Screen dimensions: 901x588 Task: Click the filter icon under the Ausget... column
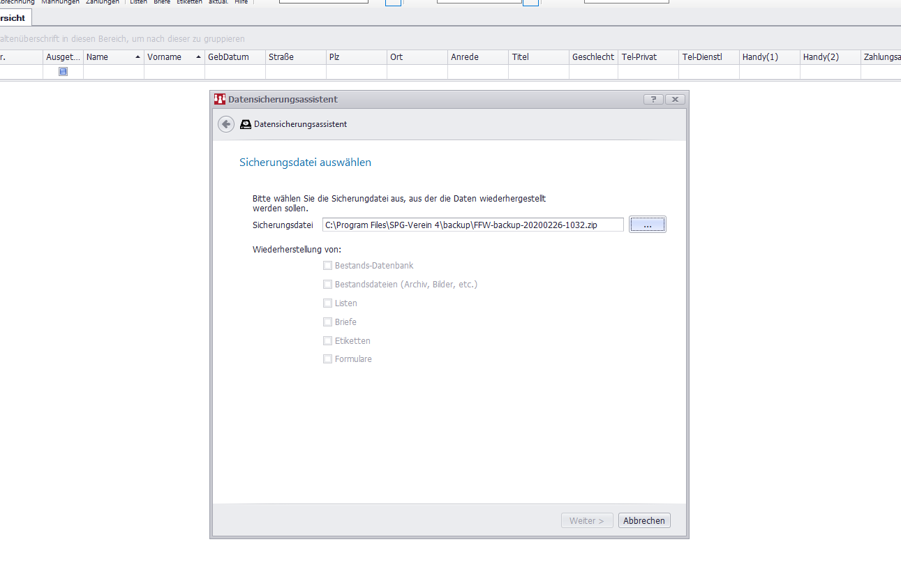[x=63, y=71]
